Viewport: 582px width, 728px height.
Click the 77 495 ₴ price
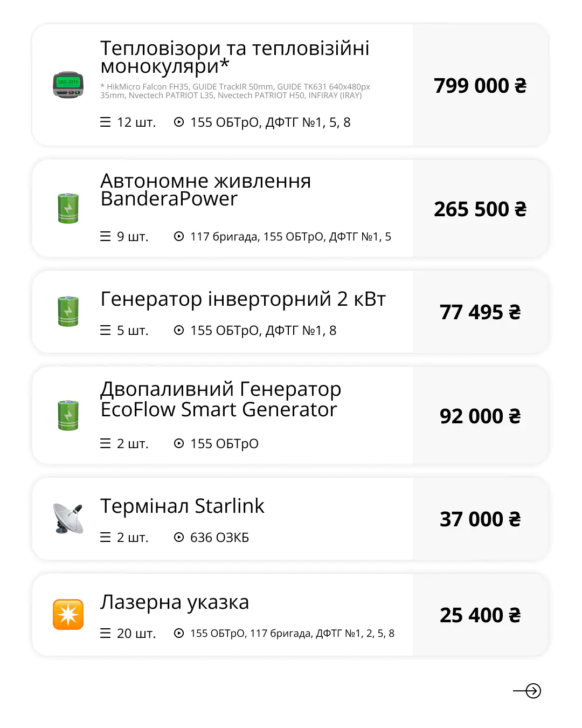pos(480,312)
